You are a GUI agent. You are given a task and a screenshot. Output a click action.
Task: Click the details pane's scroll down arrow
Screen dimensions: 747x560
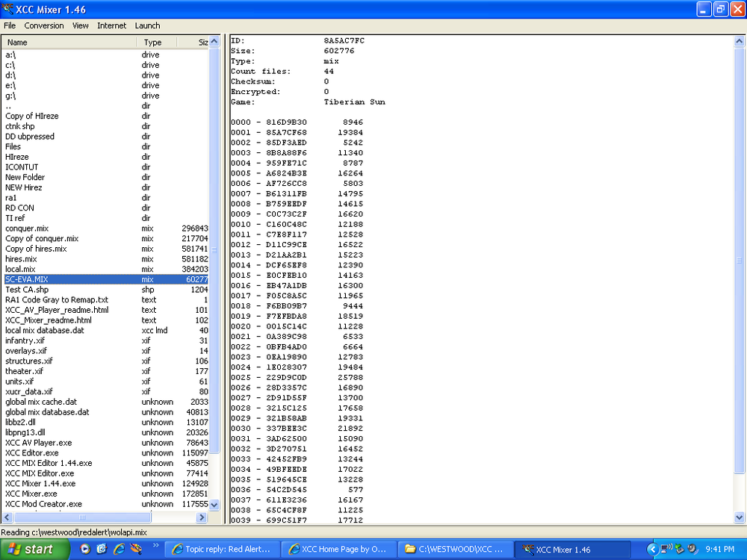[740, 517]
